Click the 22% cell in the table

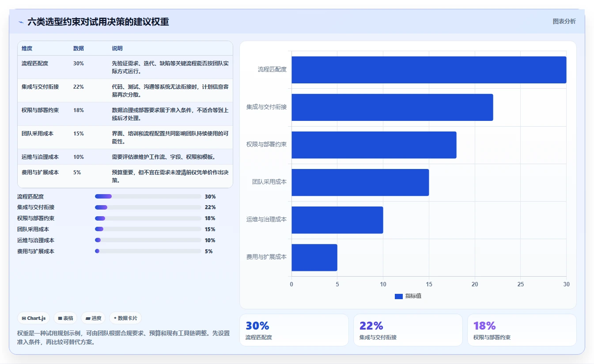pos(79,87)
